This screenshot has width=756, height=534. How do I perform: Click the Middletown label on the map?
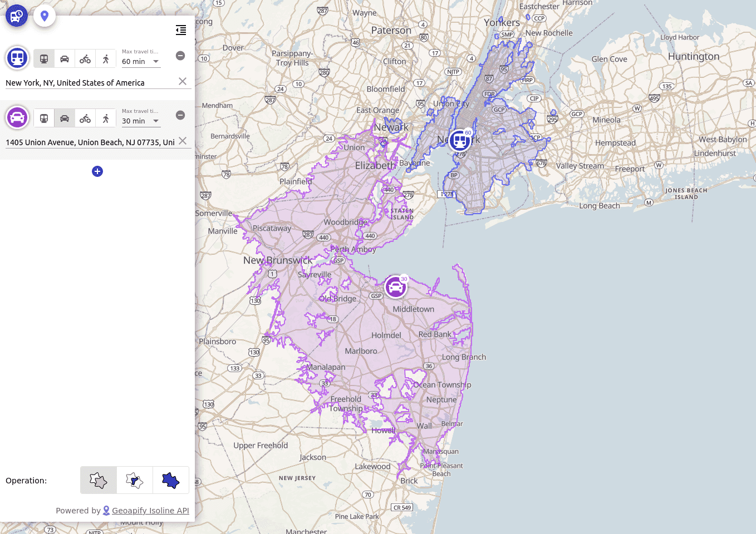[414, 309]
